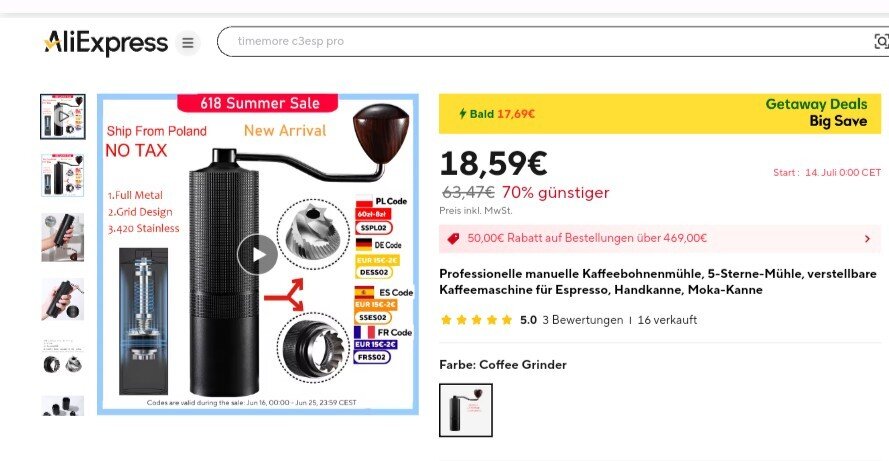The width and height of the screenshot is (889, 461).
Task: Open the hamburger categories menu
Action: click(x=188, y=43)
